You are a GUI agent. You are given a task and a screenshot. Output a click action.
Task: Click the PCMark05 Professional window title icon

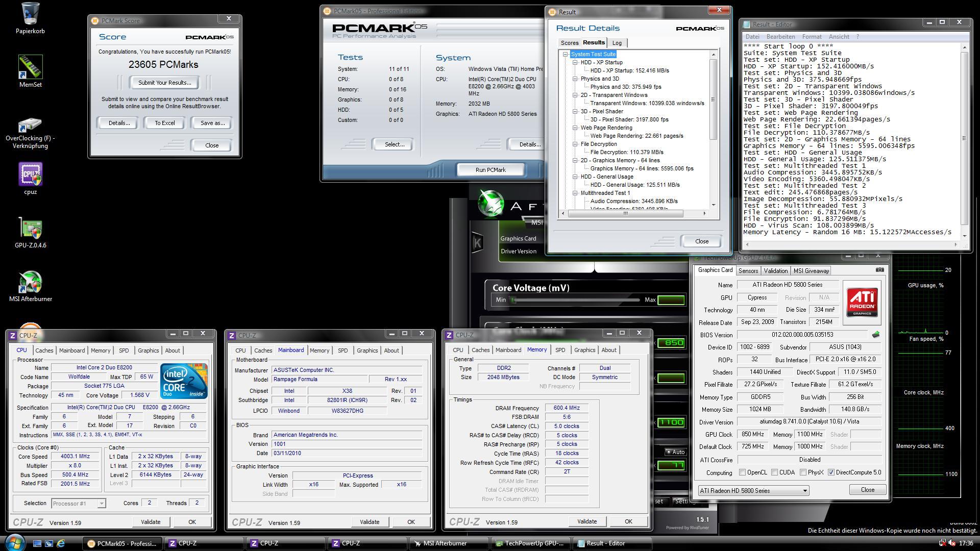(x=327, y=11)
